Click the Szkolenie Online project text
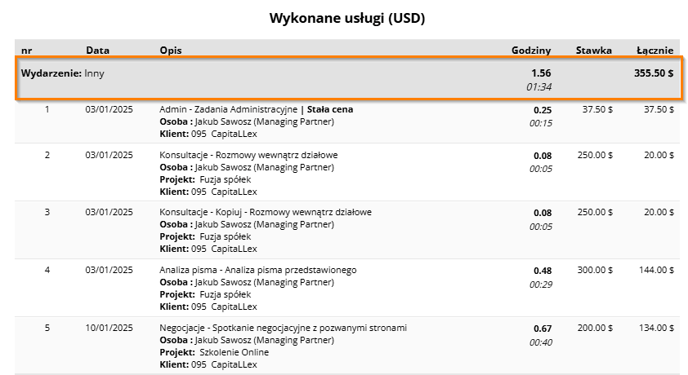The height and width of the screenshot is (375, 688). point(234,352)
